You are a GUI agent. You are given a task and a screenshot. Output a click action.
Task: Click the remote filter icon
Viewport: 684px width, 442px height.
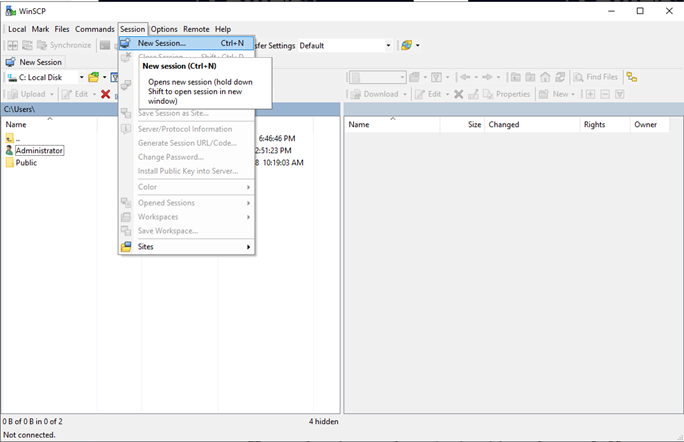coord(436,77)
